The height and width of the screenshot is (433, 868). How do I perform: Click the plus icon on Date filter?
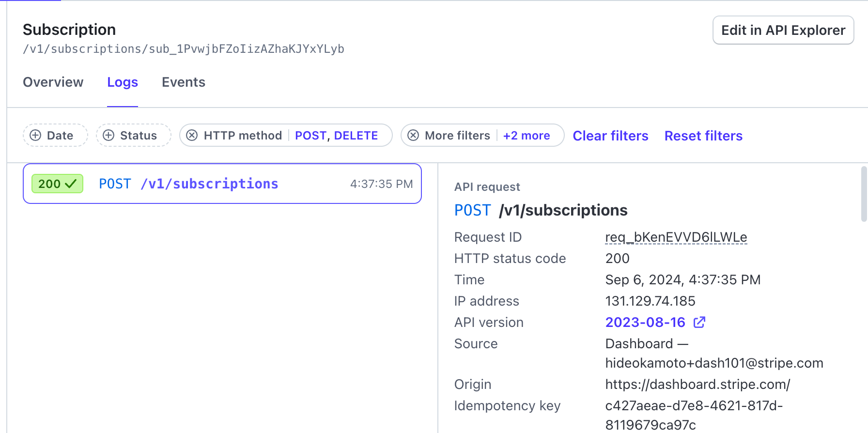pyautogui.click(x=35, y=136)
